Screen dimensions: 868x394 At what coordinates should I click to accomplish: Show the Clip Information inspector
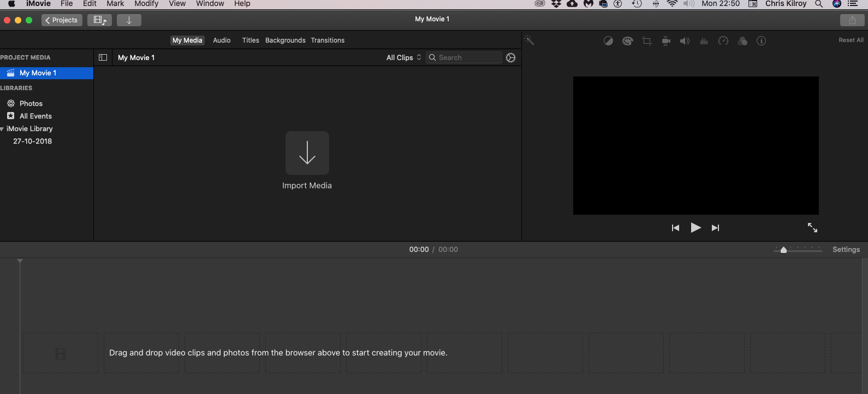762,41
